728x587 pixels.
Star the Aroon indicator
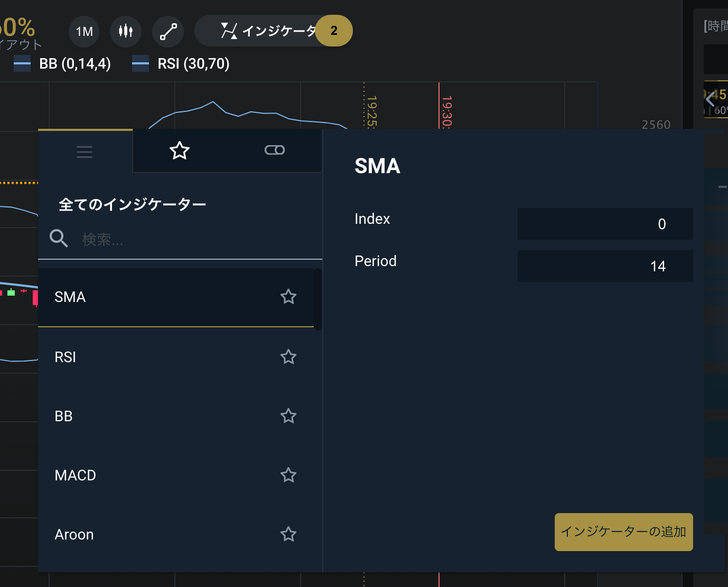(288, 534)
